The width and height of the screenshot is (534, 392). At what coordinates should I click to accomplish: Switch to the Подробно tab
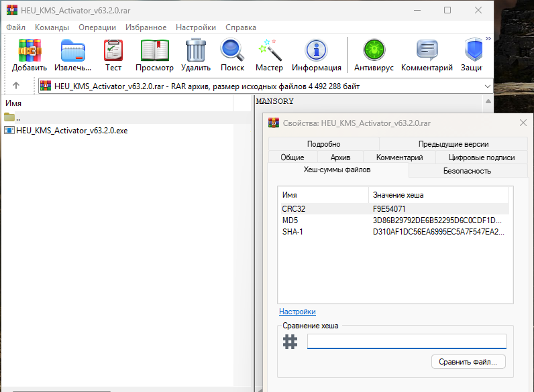(x=324, y=144)
